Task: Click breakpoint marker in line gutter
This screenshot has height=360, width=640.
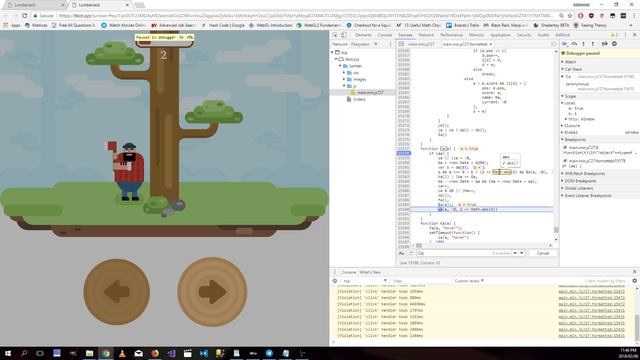Action: [403, 153]
